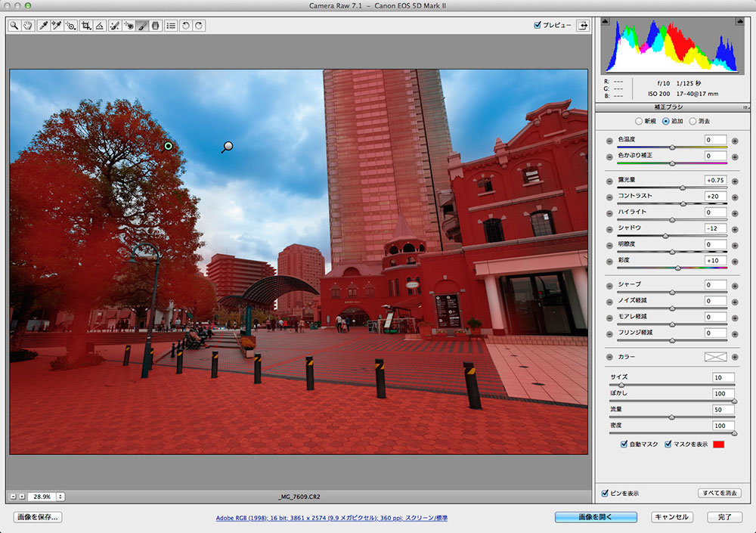Click the サイズ value field

tap(723, 378)
